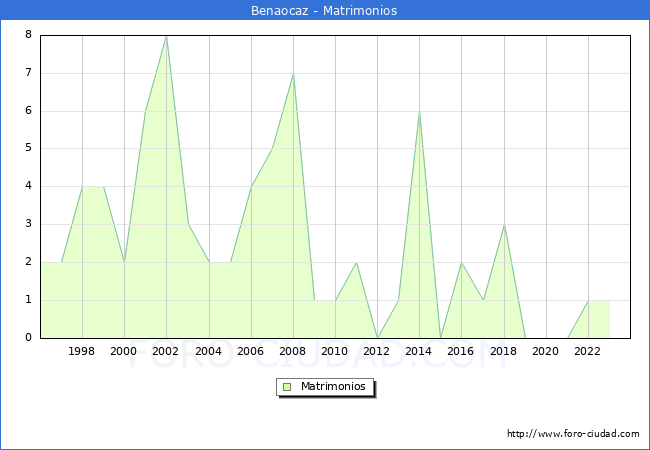The image size is (650, 450).
Task: Select the 2010 x-axis label
Action: [335, 351]
